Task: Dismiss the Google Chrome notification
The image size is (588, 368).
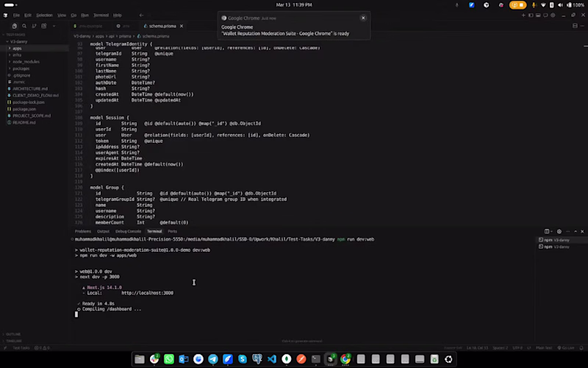Action: pyautogui.click(x=363, y=18)
